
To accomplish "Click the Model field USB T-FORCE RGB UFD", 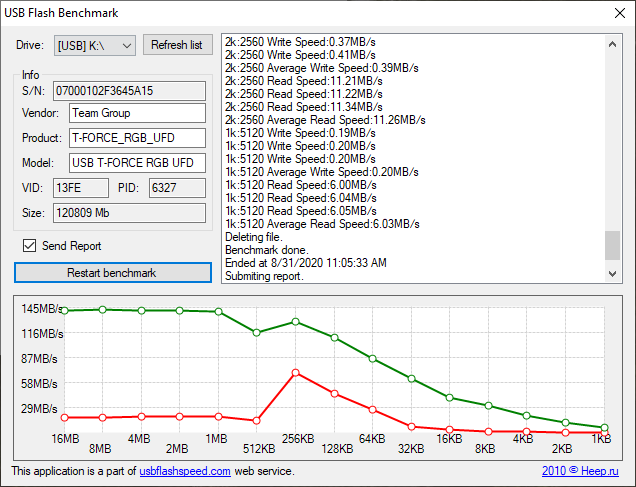I will click(x=137, y=163).
